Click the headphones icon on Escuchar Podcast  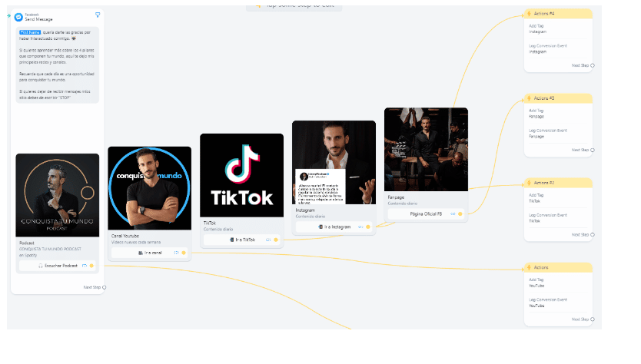[41, 266]
